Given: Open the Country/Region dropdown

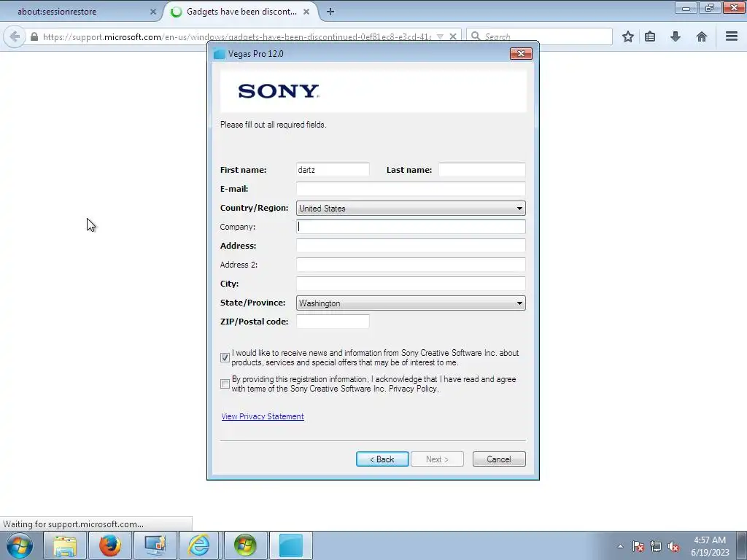Looking at the screenshot, I should point(411,208).
